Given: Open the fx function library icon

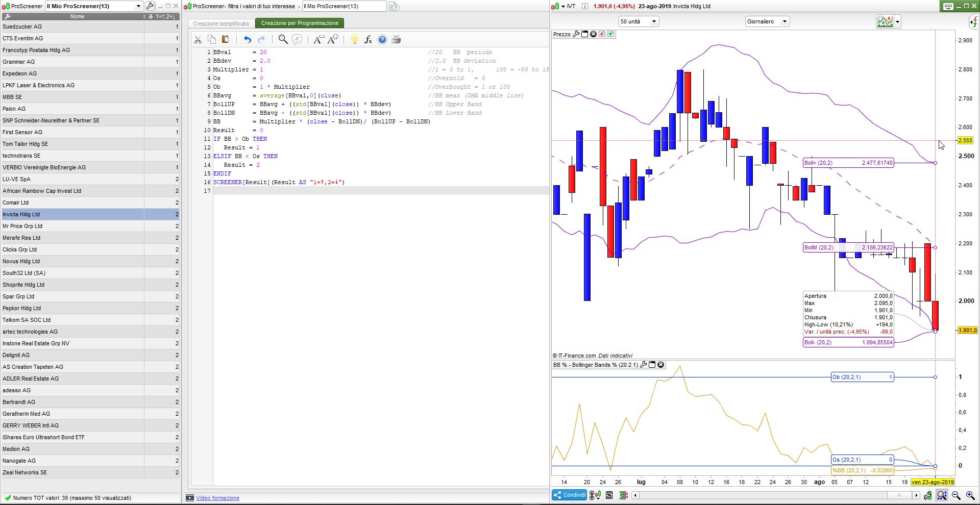Looking at the screenshot, I should tap(368, 39).
